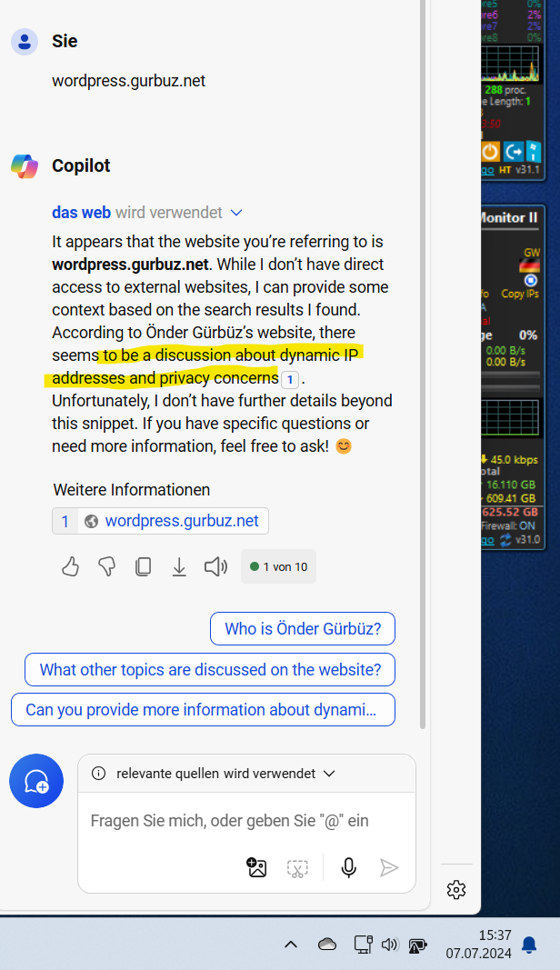The width and height of the screenshot is (560, 970).
Task: Show hidden tray icons chevron
Action: coord(291,944)
